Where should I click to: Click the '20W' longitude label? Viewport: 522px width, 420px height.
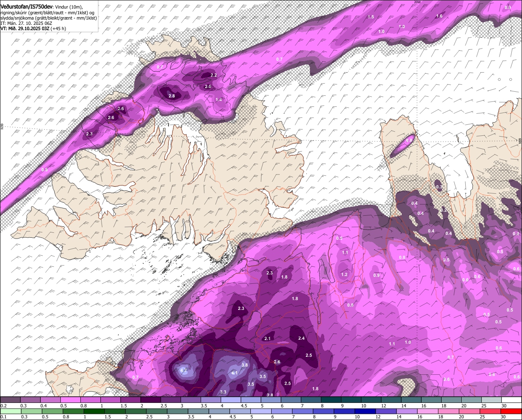pos(417,2)
